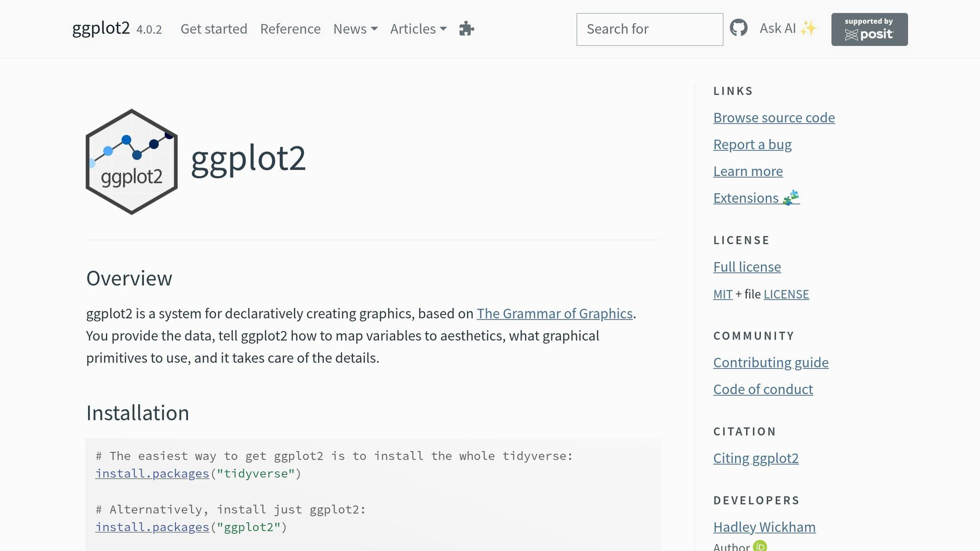Open the Contributing guide
Screen dimensions: 980x551
(x=770, y=363)
